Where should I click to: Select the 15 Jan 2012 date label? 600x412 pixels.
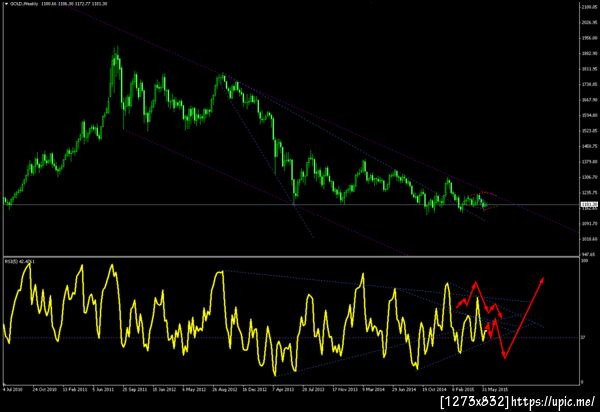click(x=164, y=389)
